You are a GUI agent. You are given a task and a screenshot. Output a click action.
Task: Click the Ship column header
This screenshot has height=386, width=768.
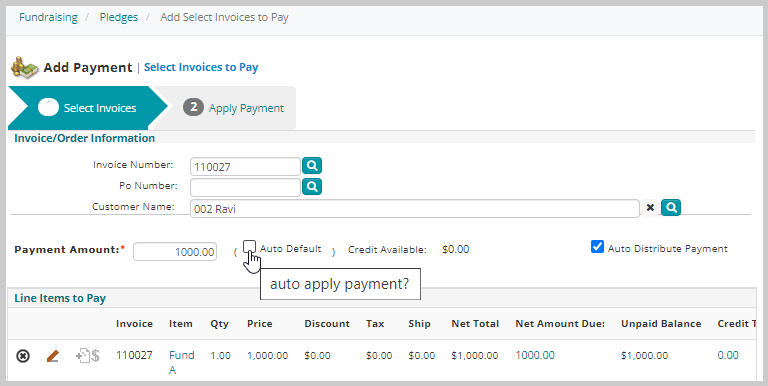pos(419,324)
